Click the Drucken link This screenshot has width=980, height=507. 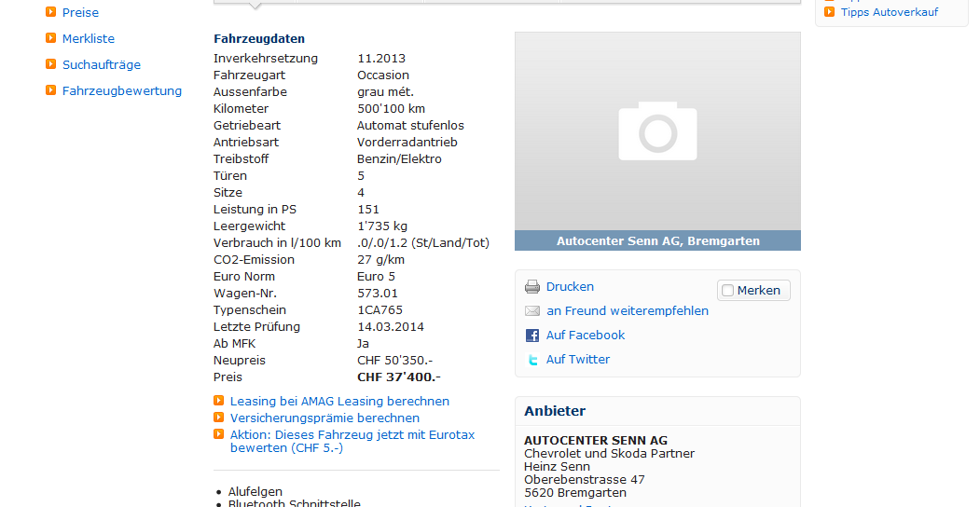(x=570, y=287)
